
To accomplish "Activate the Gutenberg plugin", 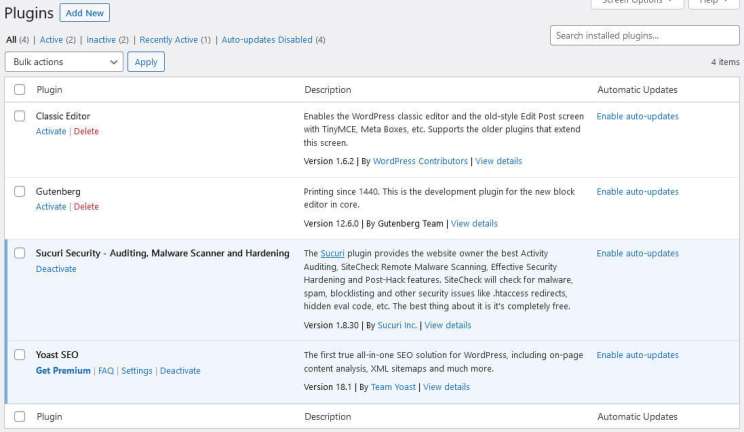I will 51,207.
